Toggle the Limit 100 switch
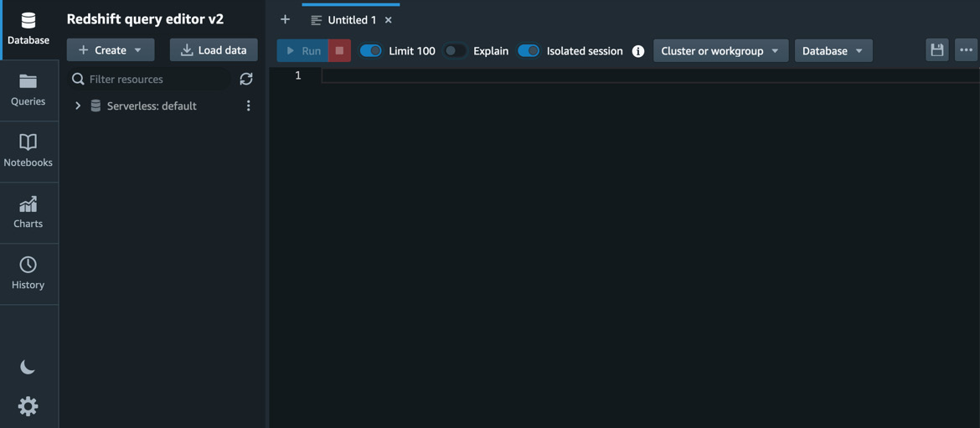980x428 pixels. pyautogui.click(x=371, y=50)
